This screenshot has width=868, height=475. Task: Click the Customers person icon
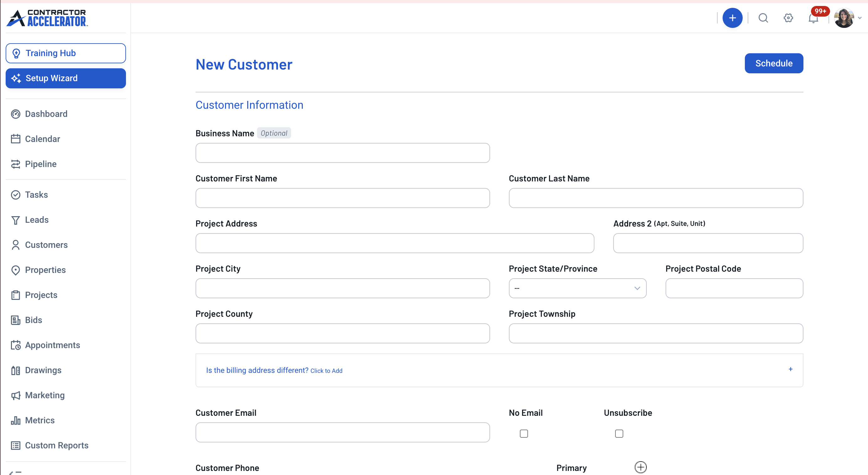click(15, 245)
